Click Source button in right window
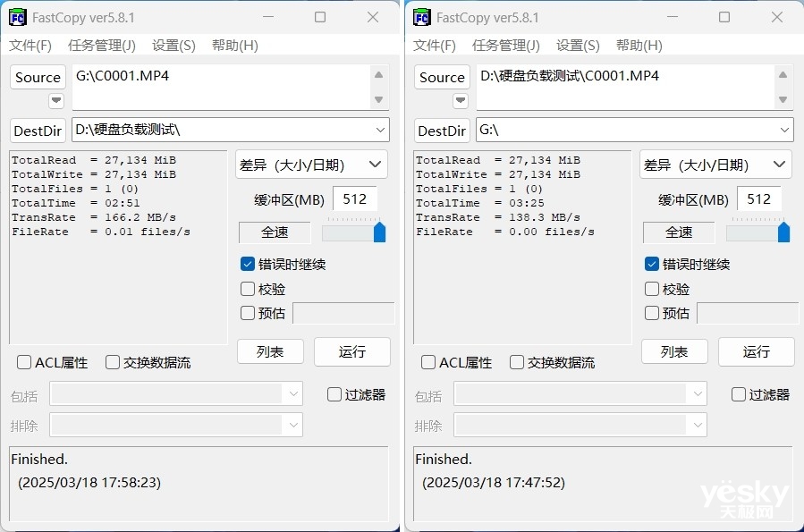 (x=442, y=78)
